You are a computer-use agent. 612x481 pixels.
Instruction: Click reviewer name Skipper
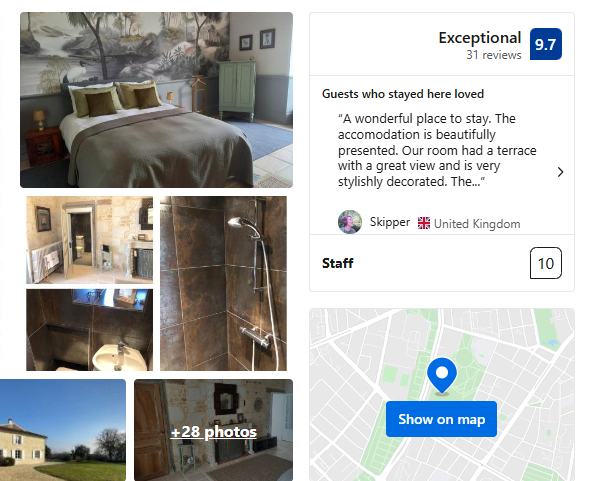(x=390, y=222)
